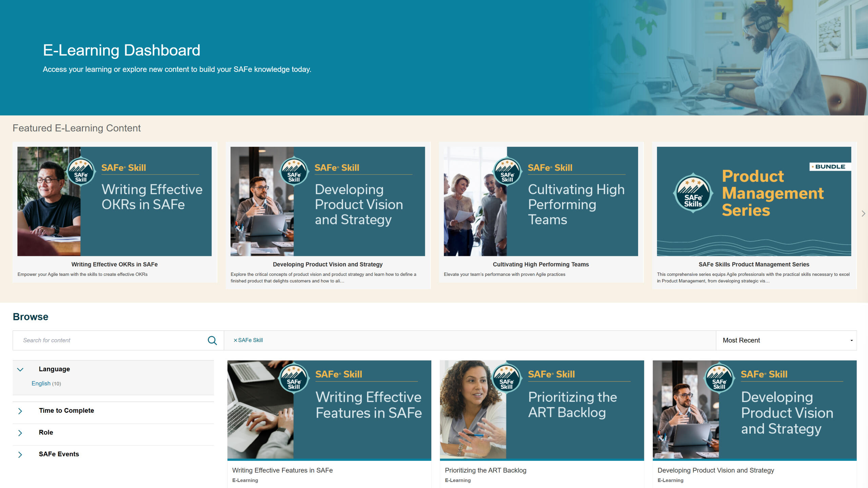The height and width of the screenshot is (488, 868).
Task: Open Cultivating High Performing Teams featured card
Action: tap(541, 201)
